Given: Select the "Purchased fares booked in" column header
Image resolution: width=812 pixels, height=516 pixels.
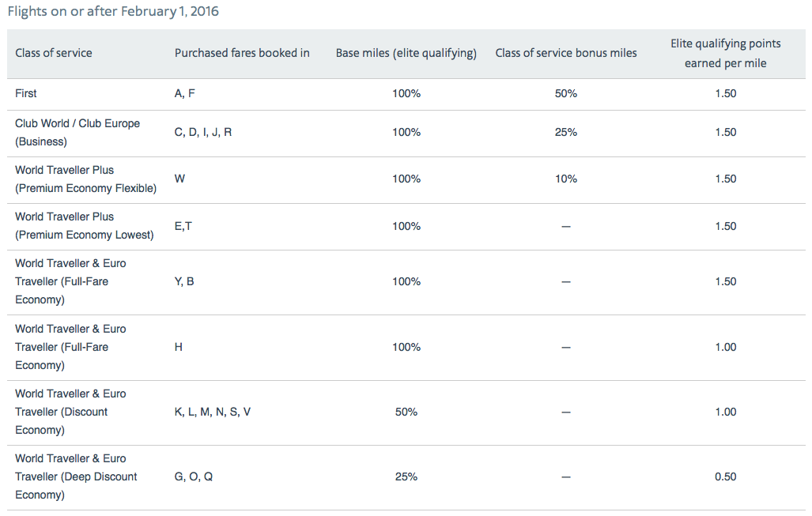Looking at the screenshot, I should [x=242, y=53].
